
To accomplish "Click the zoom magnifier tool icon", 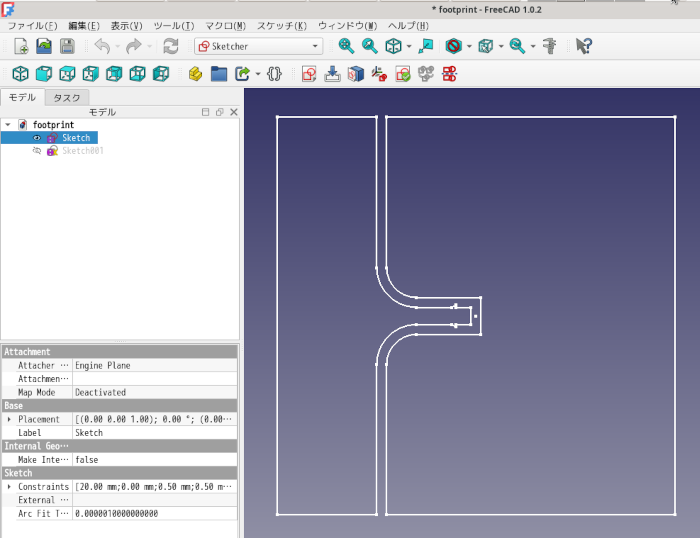I will [x=517, y=46].
